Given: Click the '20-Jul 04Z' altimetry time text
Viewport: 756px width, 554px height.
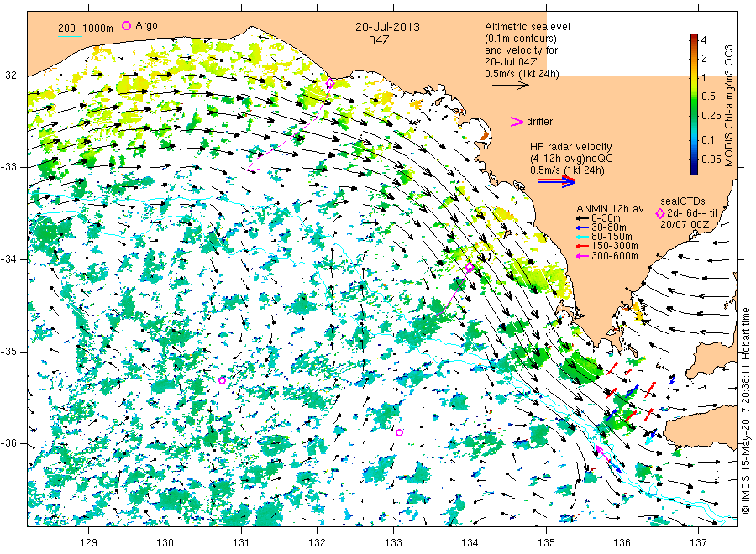Looking at the screenshot, I should click(511, 61).
